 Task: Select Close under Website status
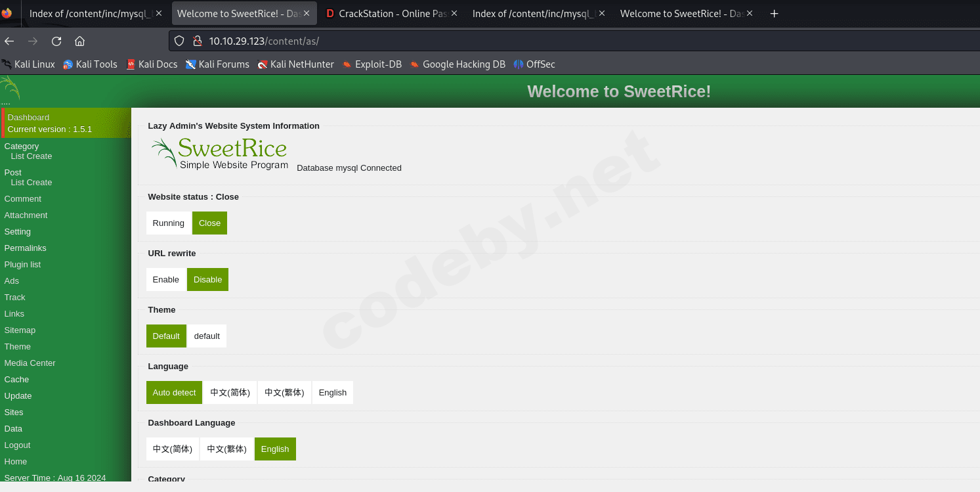pos(209,223)
